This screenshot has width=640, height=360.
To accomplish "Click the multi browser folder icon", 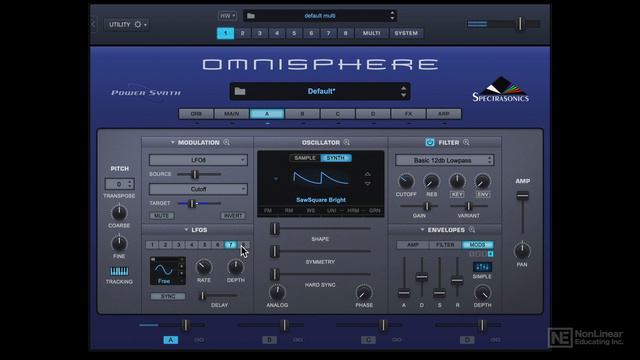I will point(251,16).
